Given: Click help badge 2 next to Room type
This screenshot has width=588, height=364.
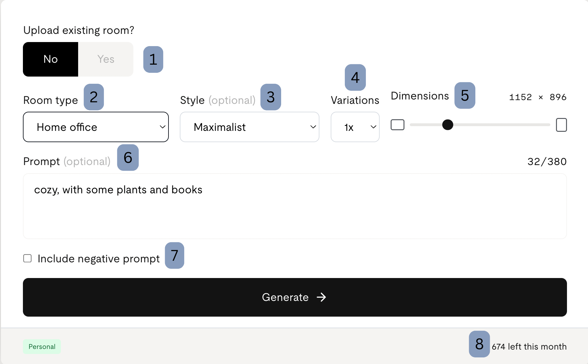Looking at the screenshot, I should [94, 97].
